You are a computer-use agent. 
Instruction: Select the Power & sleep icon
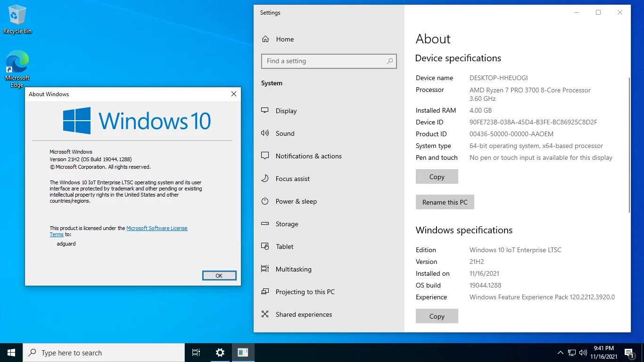(265, 201)
